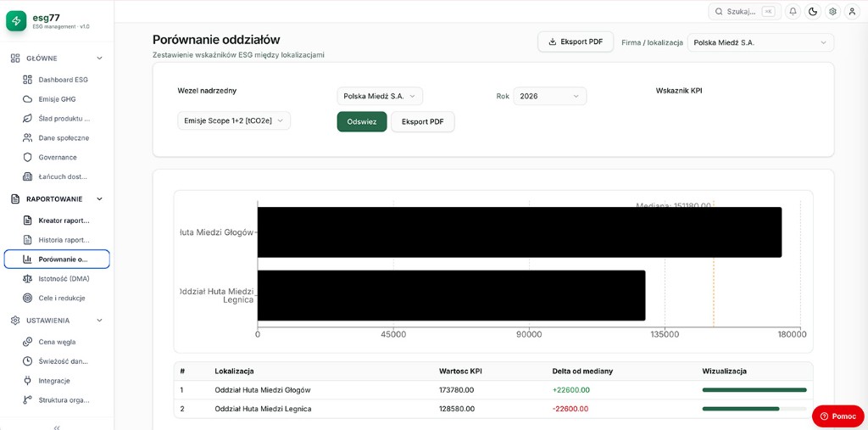Click Legnica row visualization progress bar

[x=754, y=409]
